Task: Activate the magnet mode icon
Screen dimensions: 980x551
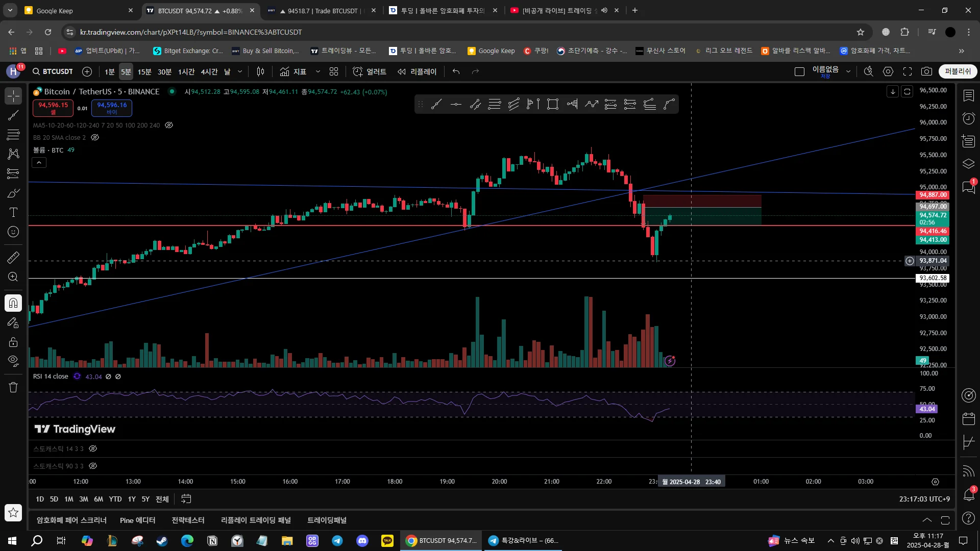Action: coord(13,303)
